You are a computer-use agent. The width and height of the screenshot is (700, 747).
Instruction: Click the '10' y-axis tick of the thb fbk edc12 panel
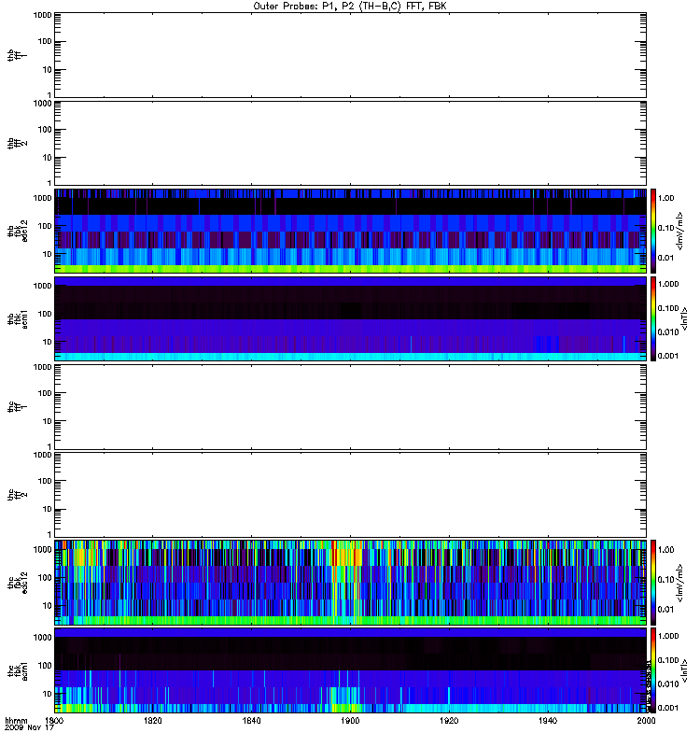pyautogui.click(x=48, y=254)
